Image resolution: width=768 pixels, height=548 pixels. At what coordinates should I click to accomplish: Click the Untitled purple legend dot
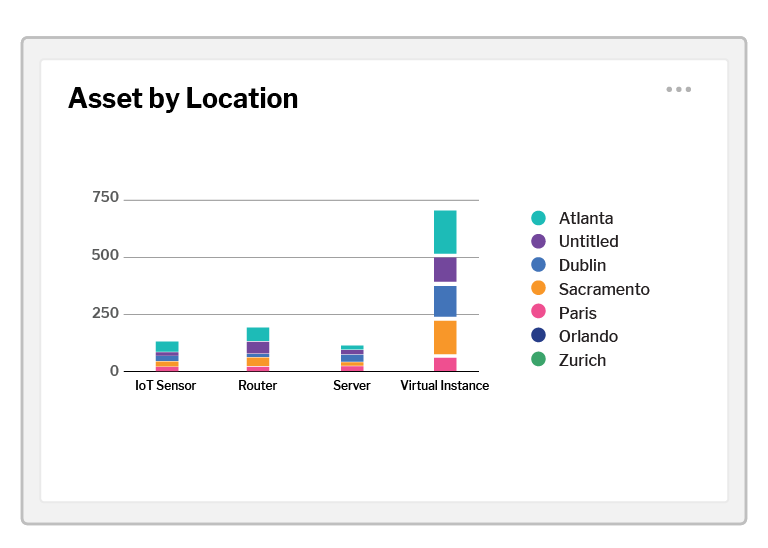coord(538,241)
